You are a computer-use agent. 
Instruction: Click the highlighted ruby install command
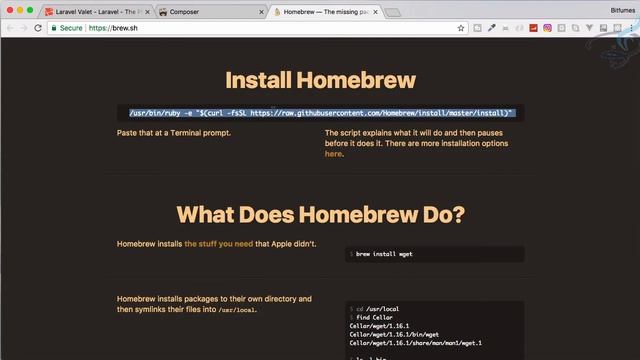(x=320, y=113)
